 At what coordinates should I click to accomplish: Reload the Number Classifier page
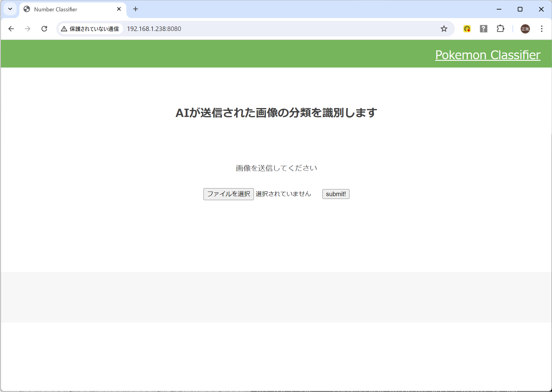tap(44, 29)
